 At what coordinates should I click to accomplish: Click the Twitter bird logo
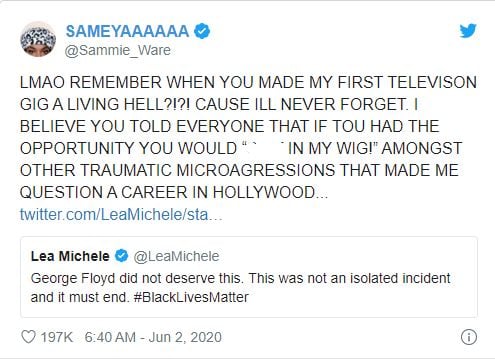468,31
